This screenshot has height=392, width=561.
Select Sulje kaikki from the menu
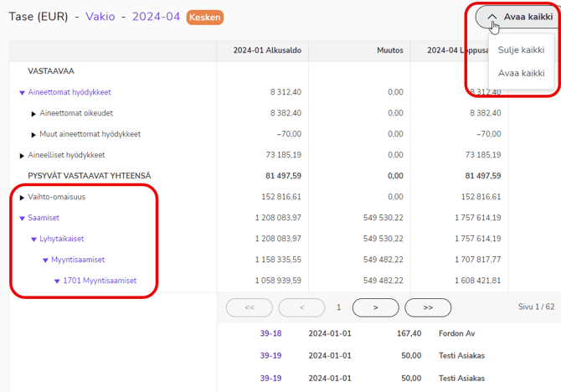(521, 50)
